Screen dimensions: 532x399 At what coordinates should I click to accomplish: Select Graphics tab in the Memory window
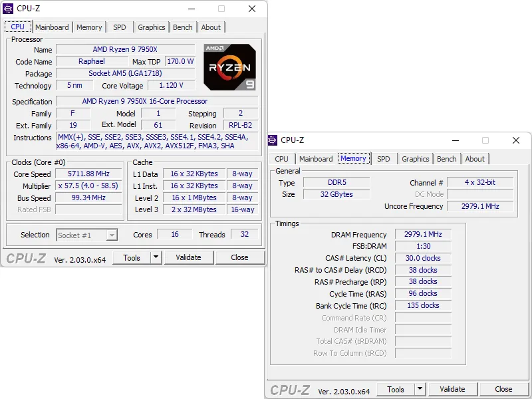click(x=415, y=159)
